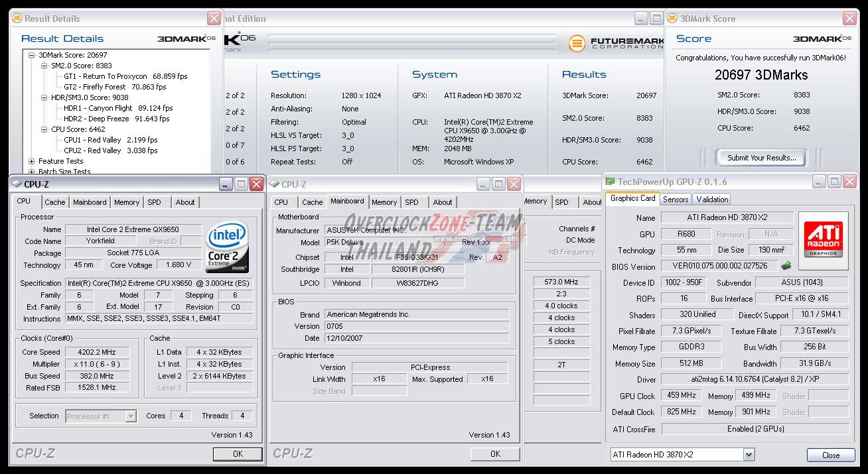Select HDR2 - Deep Freeze row
This screenshot has width=868, height=474.
116,119
